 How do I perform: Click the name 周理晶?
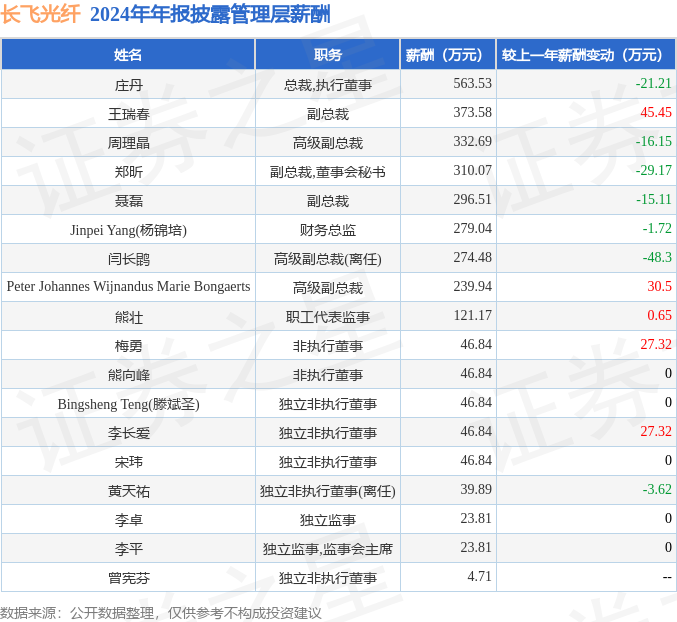pyautogui.click(x=128, y=143)
